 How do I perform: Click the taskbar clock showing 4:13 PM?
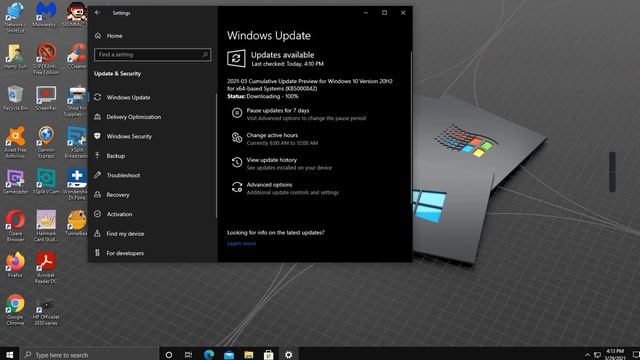tap(615, 354)
